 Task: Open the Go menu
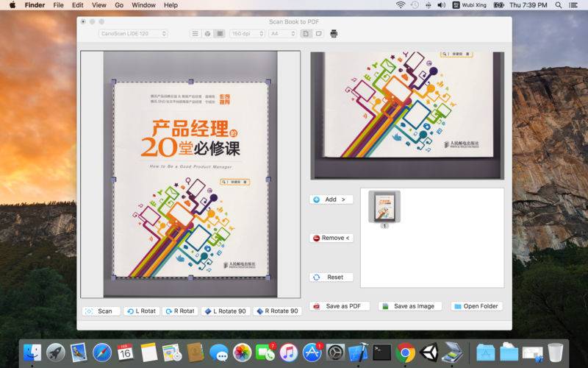[x=119, y=5]
